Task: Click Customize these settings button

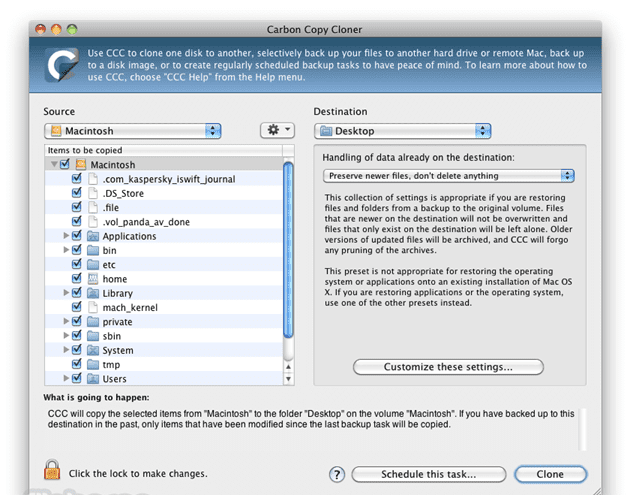Action: (448, 367)
